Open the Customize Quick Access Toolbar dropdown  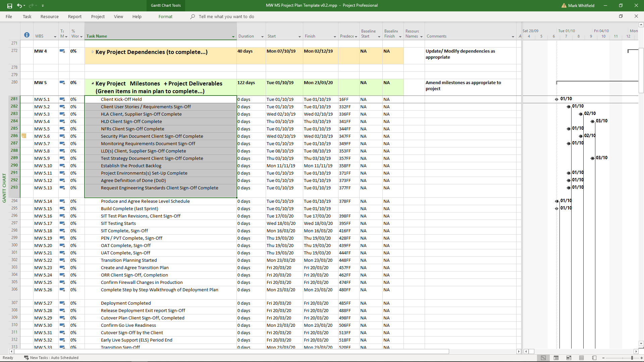coord(43,6)
